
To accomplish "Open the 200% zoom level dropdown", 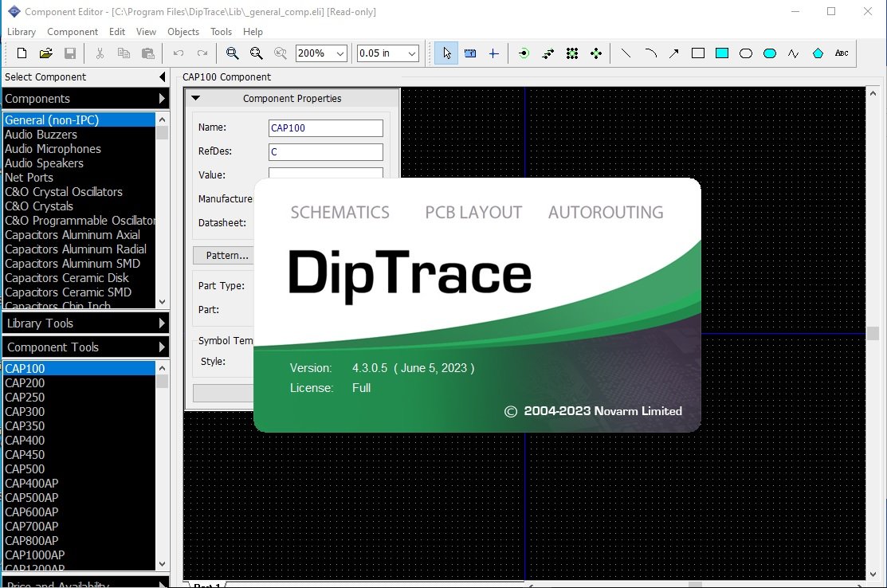I will 340,53.
